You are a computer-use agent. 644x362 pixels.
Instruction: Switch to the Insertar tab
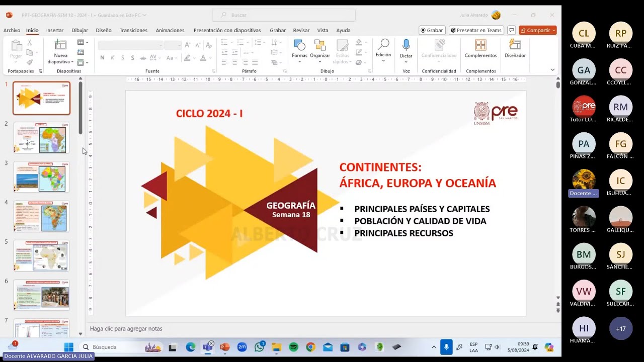(55, 30)
